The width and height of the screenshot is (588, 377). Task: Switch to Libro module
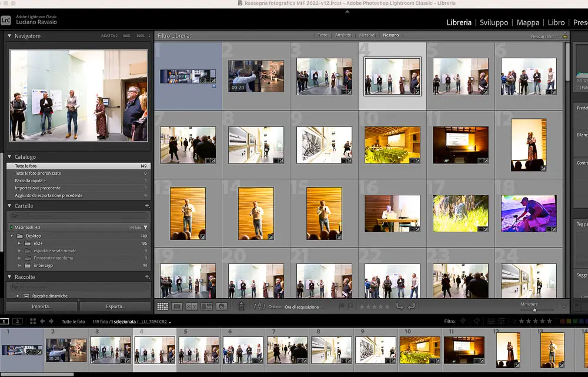[x=556, y=22]
